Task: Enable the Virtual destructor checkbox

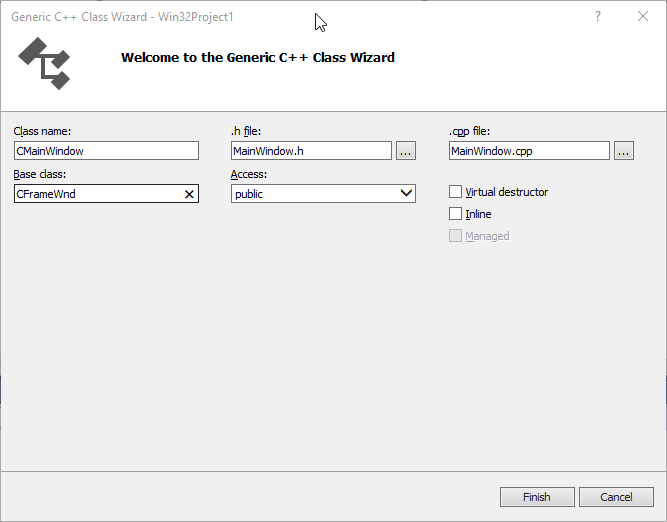Action: (455, 191)
